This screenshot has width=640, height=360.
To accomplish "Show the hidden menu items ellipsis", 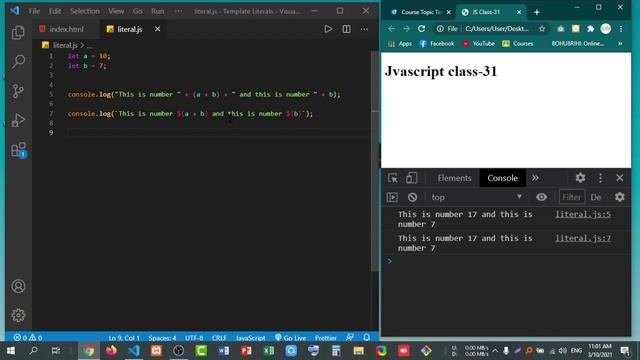I will click(x=178, y=11).
